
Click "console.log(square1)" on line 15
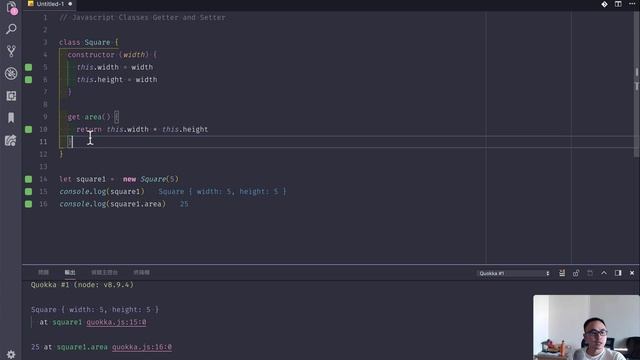coord(102,191)
